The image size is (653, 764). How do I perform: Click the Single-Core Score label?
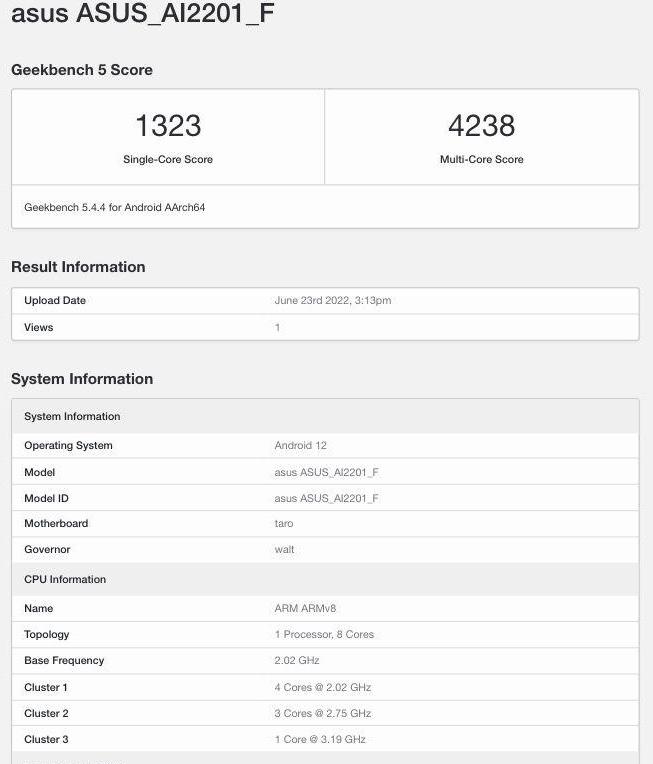click(x=168, y=160)
